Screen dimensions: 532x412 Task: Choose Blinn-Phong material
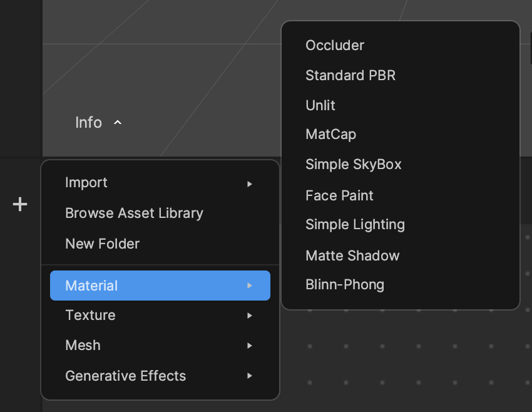(x=345, y=285)
